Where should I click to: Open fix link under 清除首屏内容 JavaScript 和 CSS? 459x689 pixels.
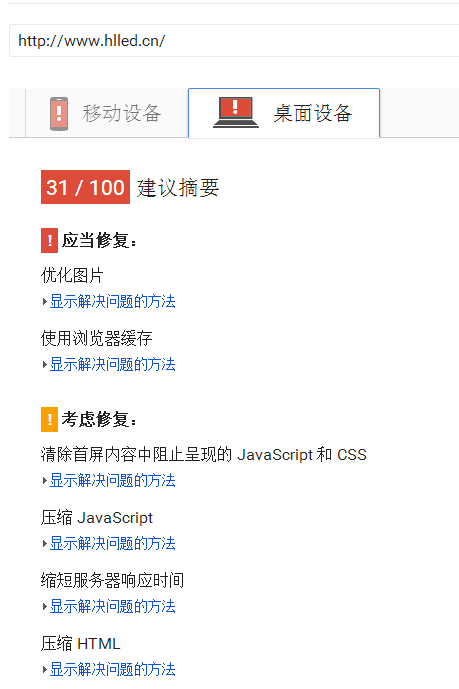tap(112, 480)
